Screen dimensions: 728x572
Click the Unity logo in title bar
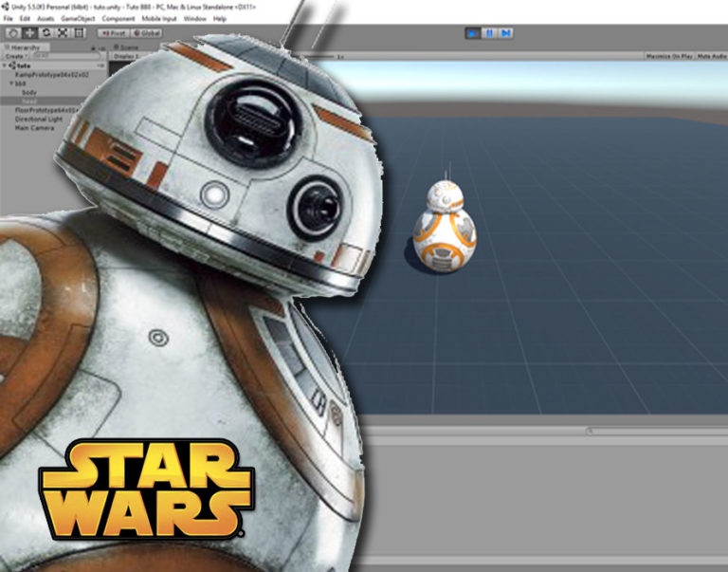(6, 7)
